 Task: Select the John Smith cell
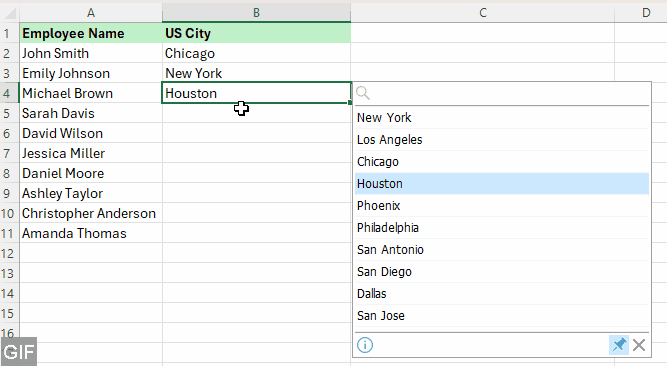coord(91,53)
